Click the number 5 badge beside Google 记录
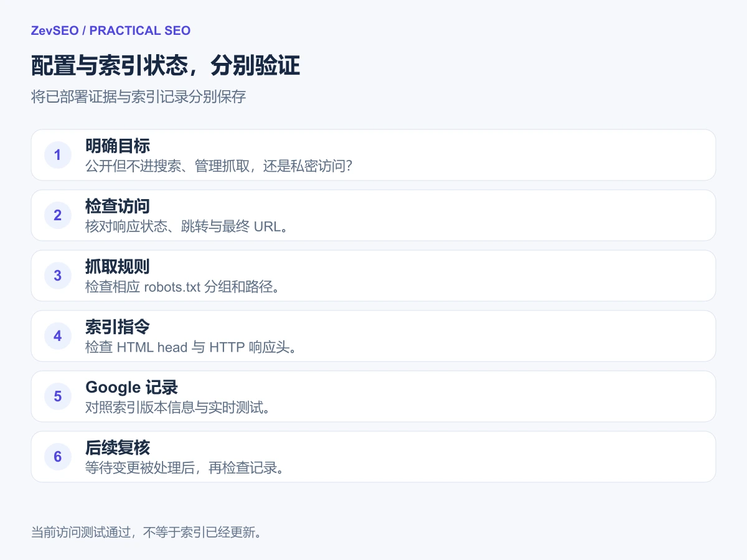The image size is (747, 560). [58, 396]
